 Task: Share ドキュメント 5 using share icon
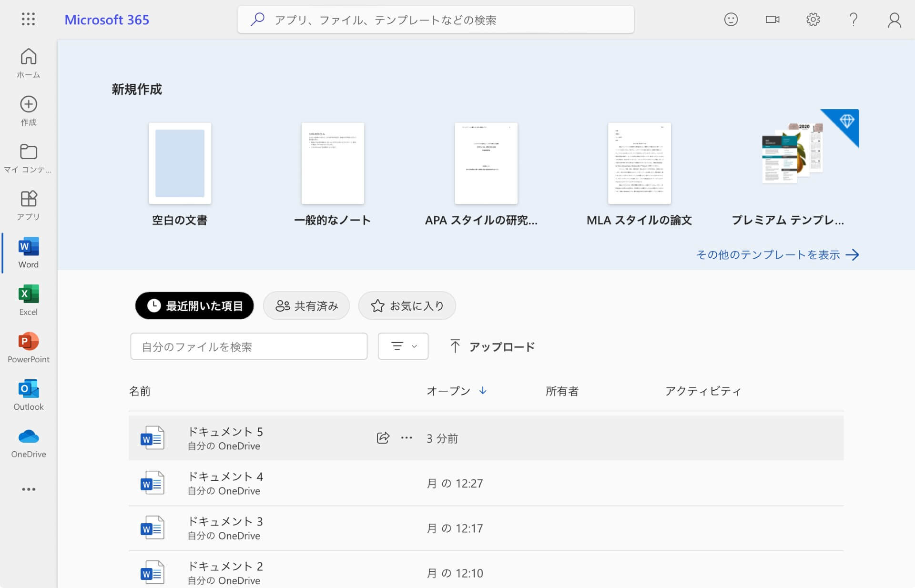[x=383, y=438]
